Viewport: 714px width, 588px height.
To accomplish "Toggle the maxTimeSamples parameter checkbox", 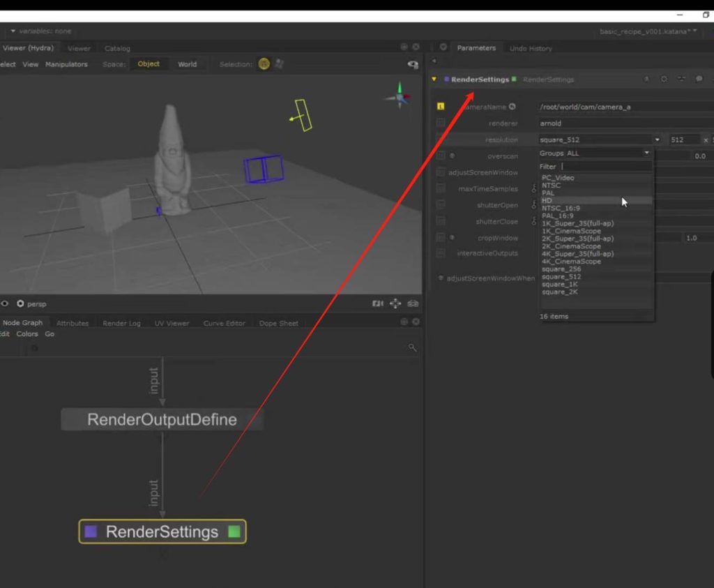I will point(441,188).
